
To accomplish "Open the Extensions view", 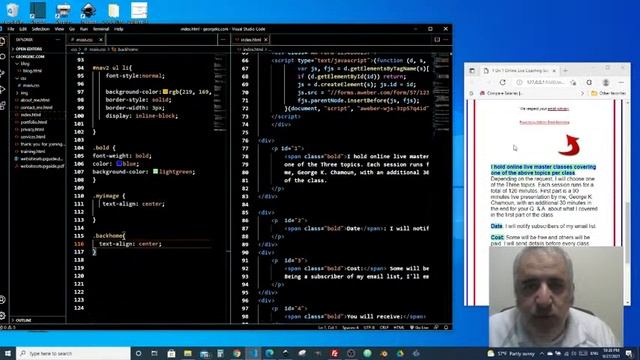I will (x=2, y=105).
